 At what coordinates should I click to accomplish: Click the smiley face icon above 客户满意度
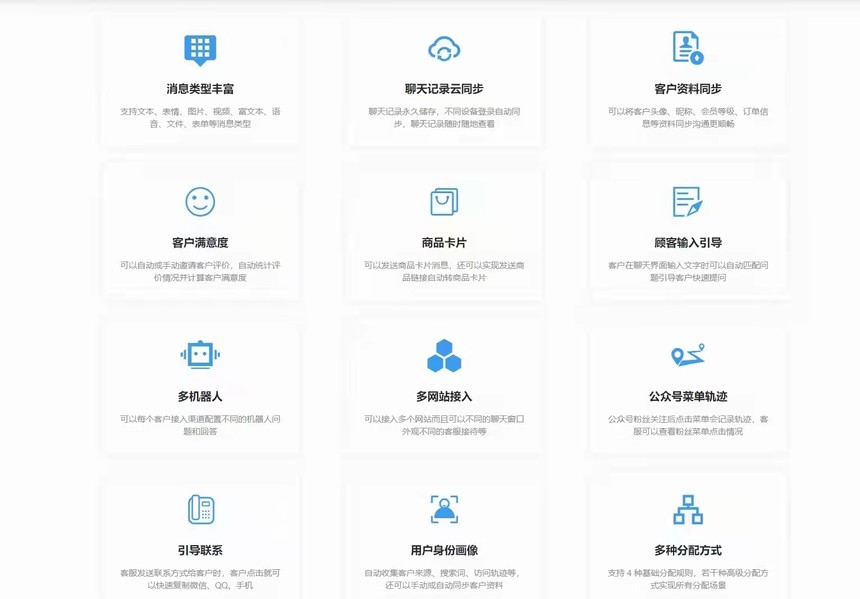pyautogui.click(x=200, y=202)
